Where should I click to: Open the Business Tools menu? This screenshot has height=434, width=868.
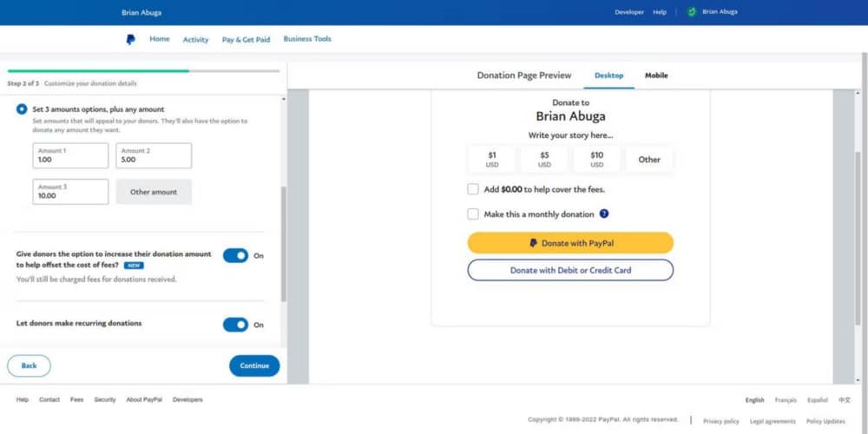307,39
